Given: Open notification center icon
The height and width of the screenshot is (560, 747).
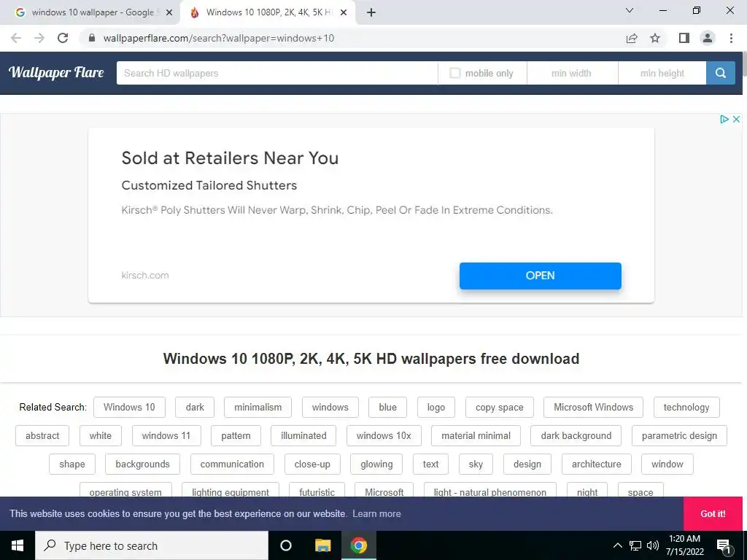Looking at the screenshot, I should (724, 545).
